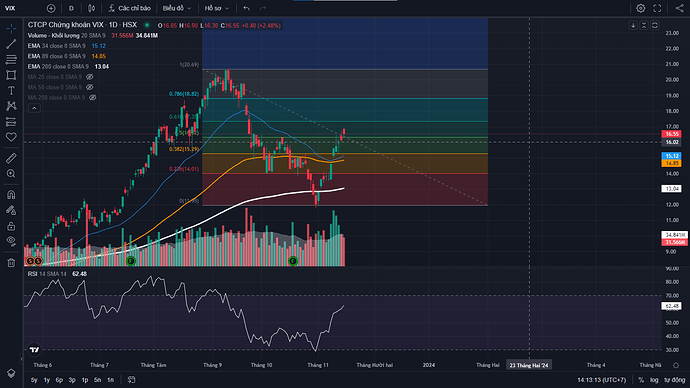Select the EMA 34 legend entry
The height and width of the screenshot is (388, 690).
(x=56, y=46)
